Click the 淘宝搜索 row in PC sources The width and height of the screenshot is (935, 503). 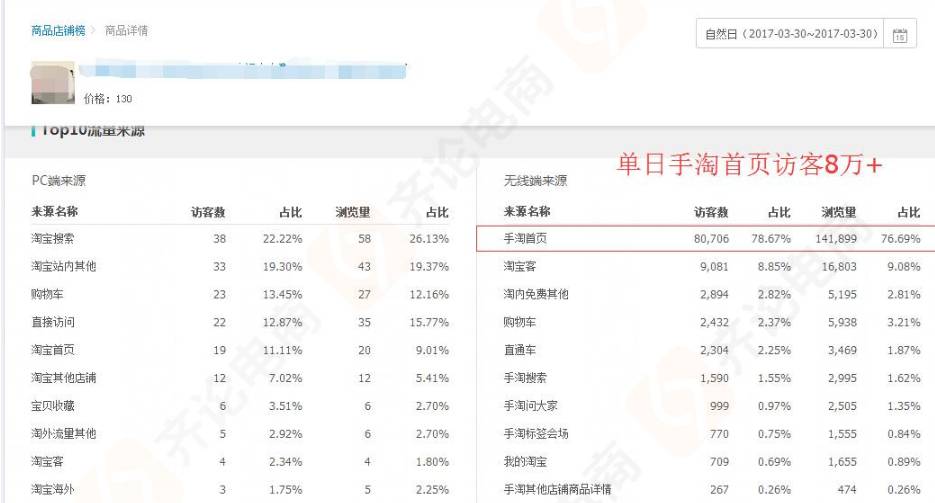coord(240,238)
